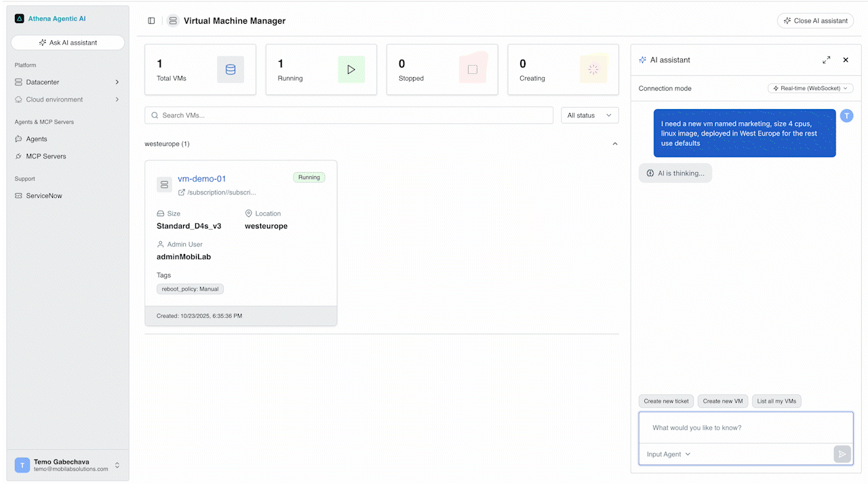This screenshot has width=868, height=488.
Task: Open the Input Agent dropdown
Action: (x=669, y=454)
